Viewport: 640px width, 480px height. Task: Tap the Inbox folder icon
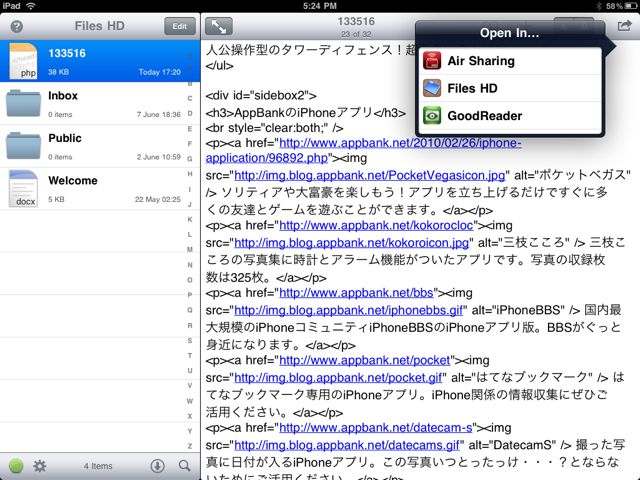coord(23,104)
